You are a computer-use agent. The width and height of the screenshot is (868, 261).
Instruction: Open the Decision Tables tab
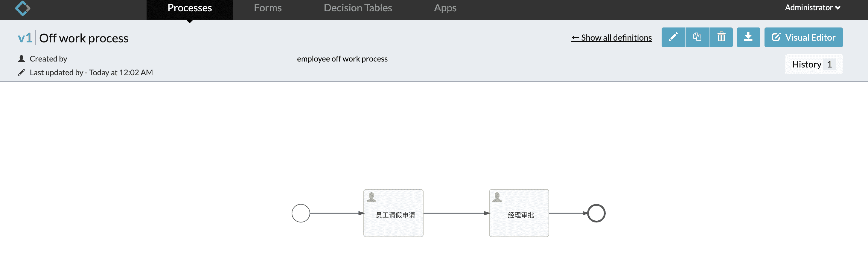(357, 8)
